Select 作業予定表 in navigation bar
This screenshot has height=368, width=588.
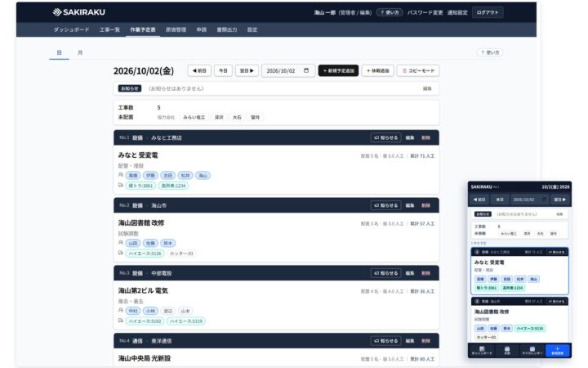pyautogui.click(x=142, y=29)
